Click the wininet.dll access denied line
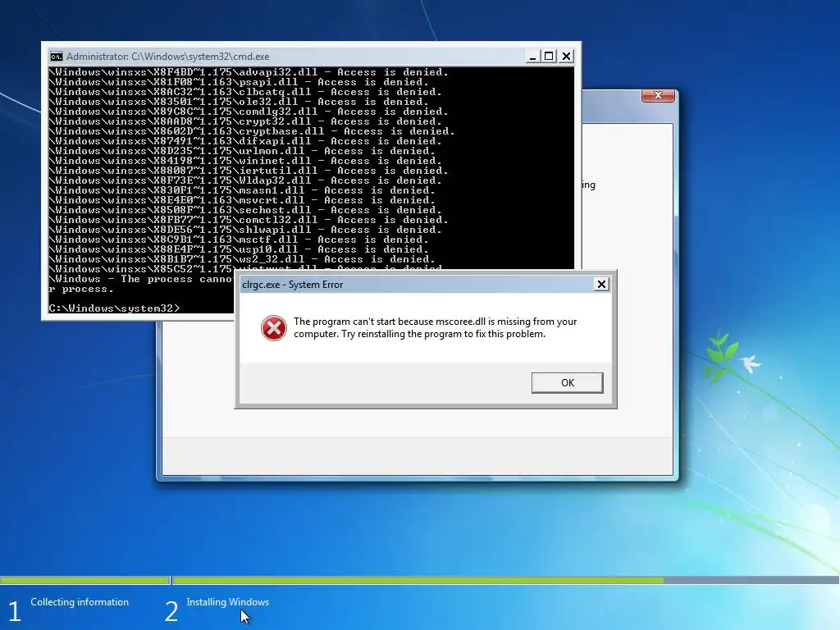 point(245,161)
